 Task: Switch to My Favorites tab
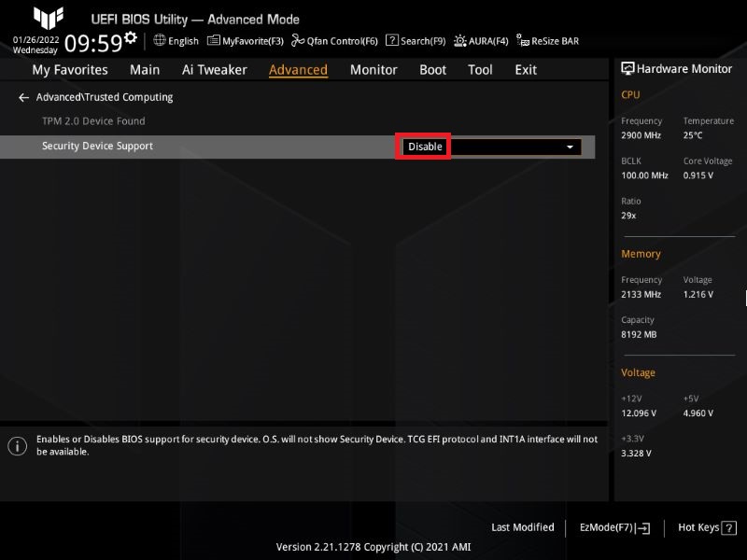[70, 70]
